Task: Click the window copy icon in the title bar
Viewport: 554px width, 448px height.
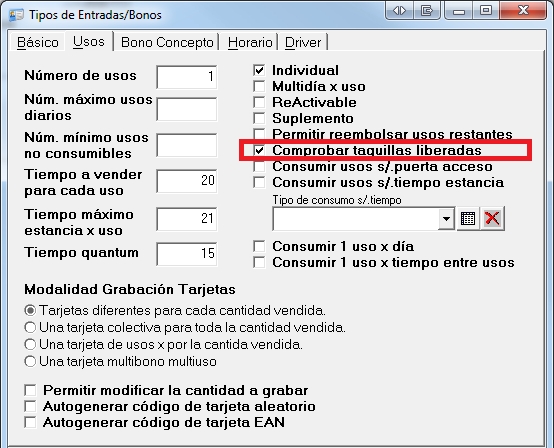Action: point(426,10)
